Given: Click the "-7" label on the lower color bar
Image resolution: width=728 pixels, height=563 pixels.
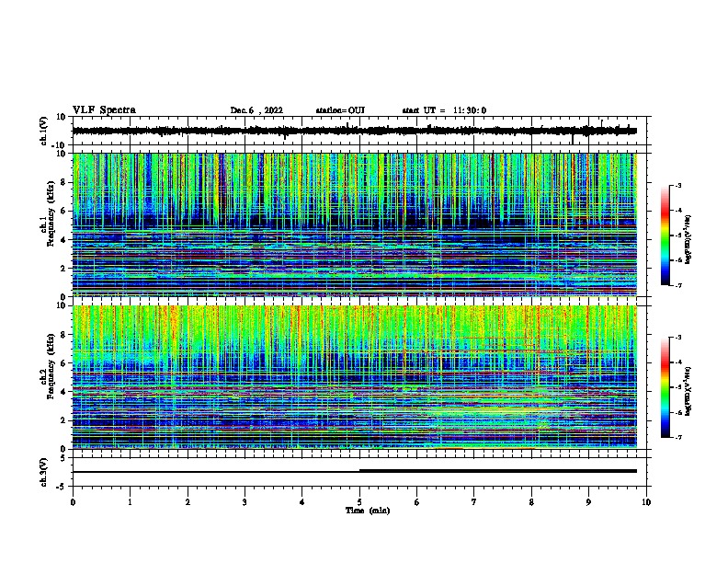Looking at the screenshot, I should pos(677,437).
